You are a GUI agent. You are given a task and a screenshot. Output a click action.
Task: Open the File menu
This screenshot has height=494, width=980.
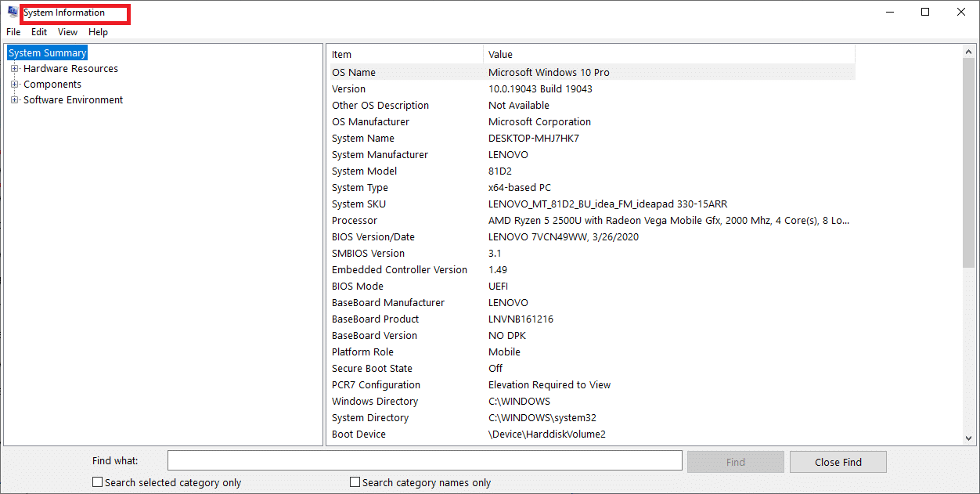point(13,32)
